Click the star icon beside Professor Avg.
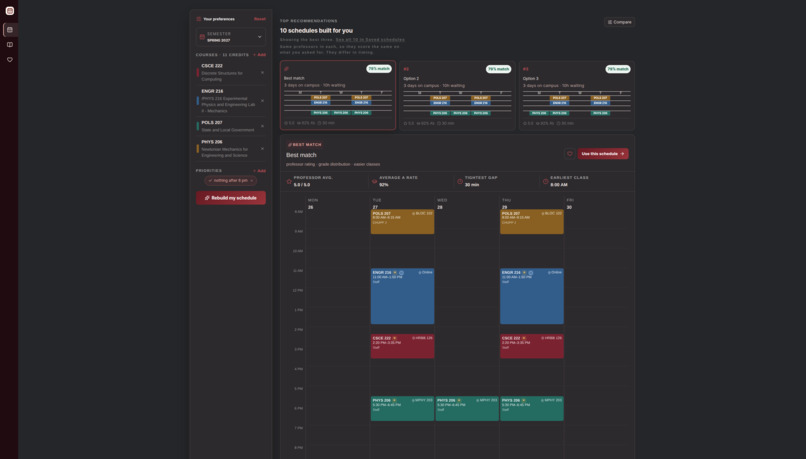Viewport: 806px width, 459px height. (289, 181)
